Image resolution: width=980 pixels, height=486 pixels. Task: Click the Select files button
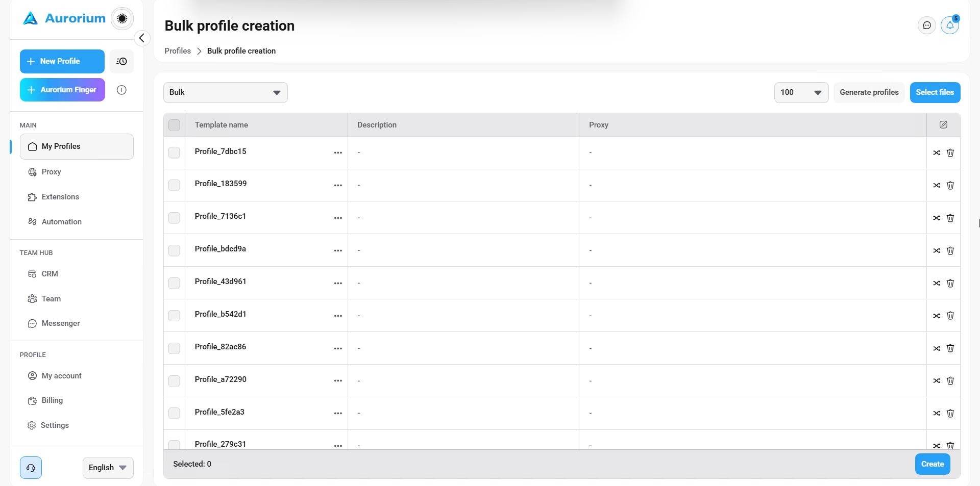click(x=935, y=92)
